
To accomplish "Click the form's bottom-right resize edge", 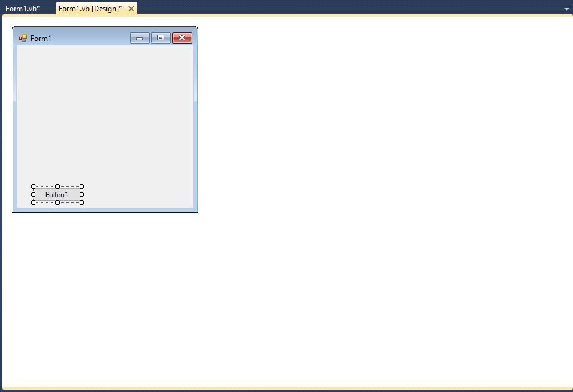I will click(x=197, y=212).
